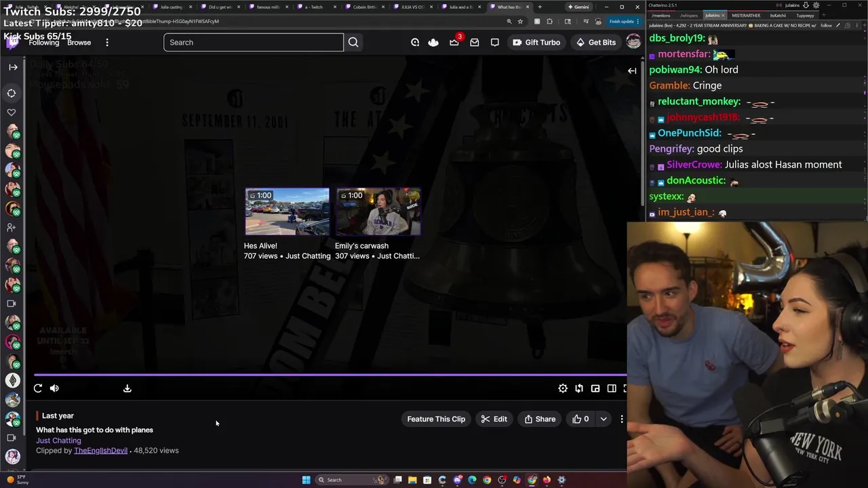Click the Windows taskbar Search box
Viewport: 868px width, 488px height.
click(x=351, y=480)
